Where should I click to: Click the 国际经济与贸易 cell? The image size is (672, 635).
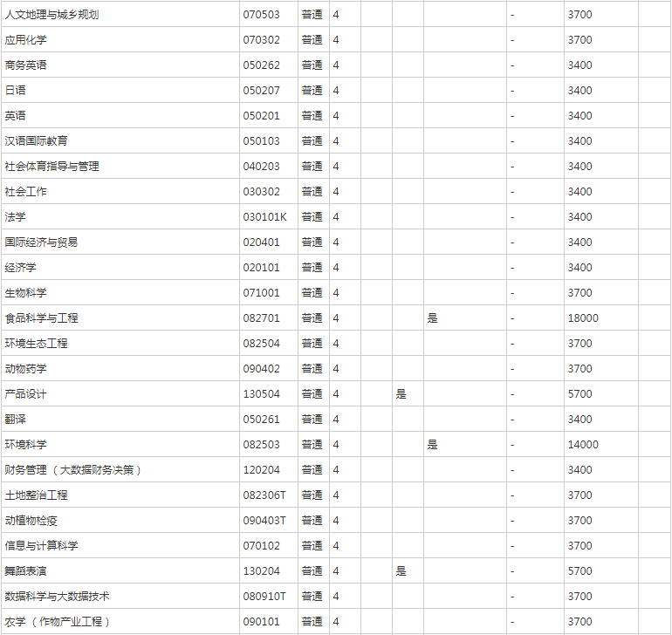coord(42,242)
